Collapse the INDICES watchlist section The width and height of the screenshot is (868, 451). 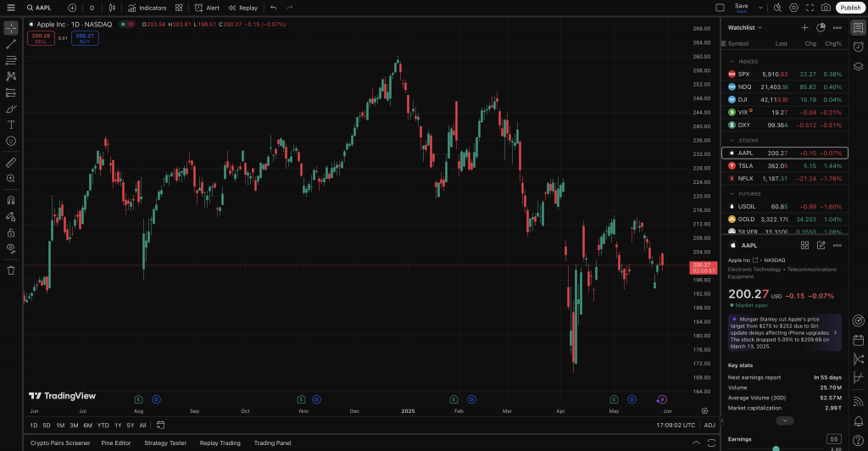click(x=732, y=61)
